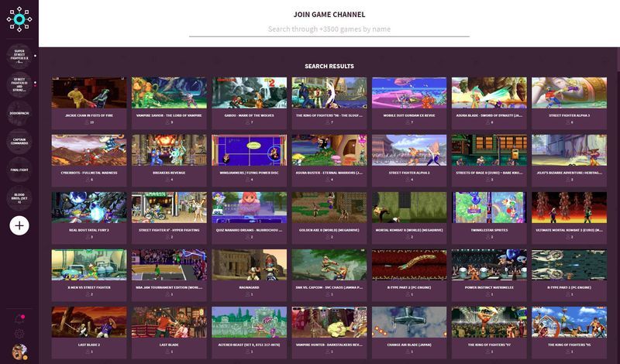Screen dimensions: 620x364
Task: Click the app logo in the sidebar
Action: (x=19, y=19)
